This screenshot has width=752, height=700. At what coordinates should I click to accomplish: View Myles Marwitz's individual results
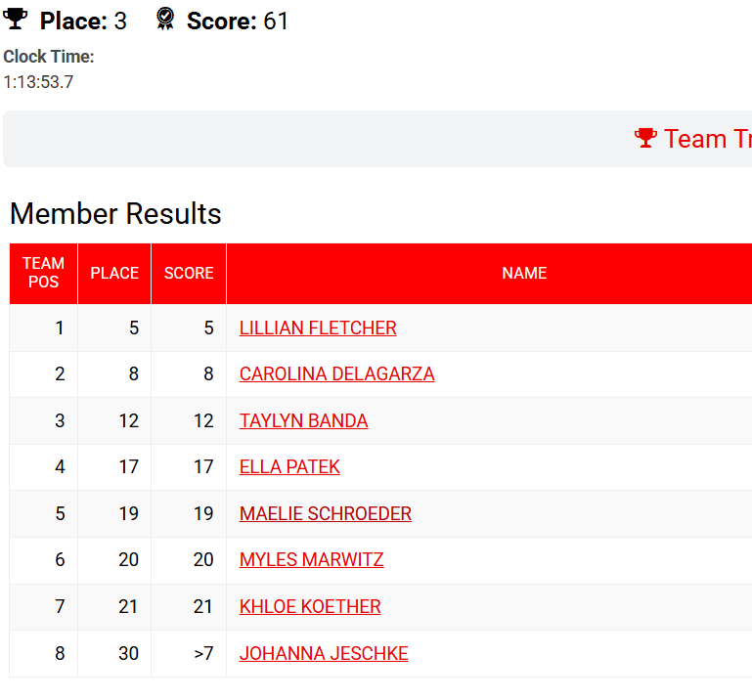click(311, 559)
